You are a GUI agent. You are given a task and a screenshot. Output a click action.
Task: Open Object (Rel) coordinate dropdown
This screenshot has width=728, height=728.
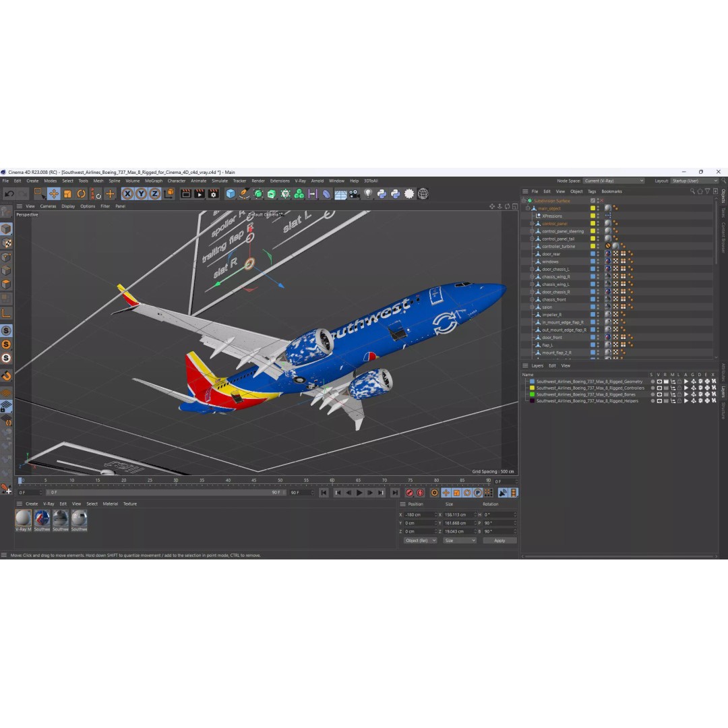[420, 541]
